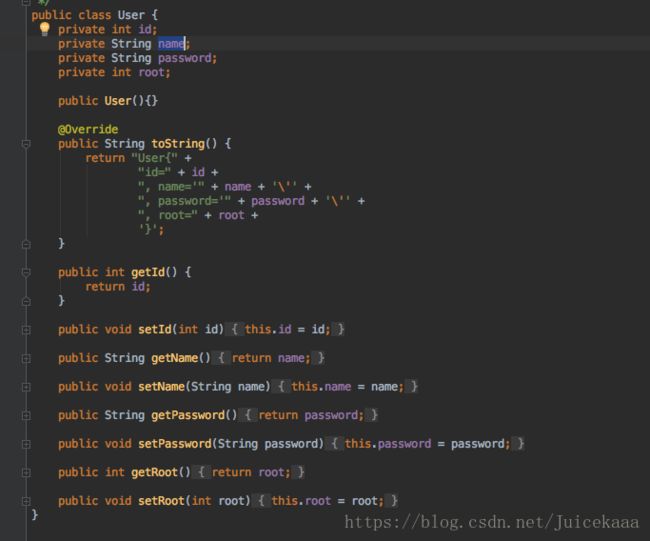The image size is (650, 541).
Task: Click the "id=" string literal
Action: point(154,172)
